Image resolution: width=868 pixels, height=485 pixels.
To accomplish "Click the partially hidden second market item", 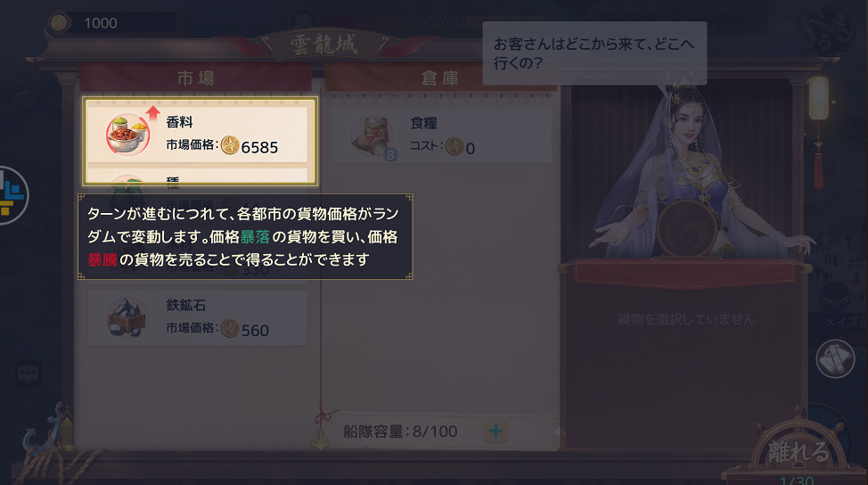I will coord(197,176).
